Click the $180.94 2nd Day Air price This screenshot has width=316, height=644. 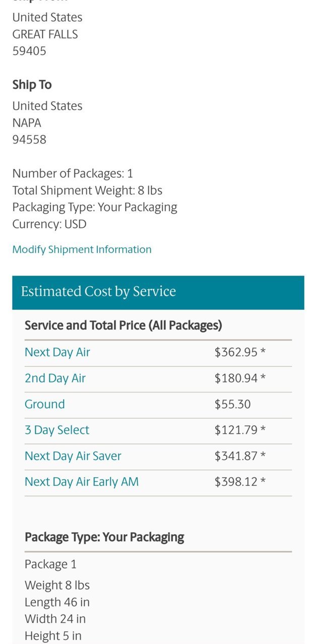point(240,378)
